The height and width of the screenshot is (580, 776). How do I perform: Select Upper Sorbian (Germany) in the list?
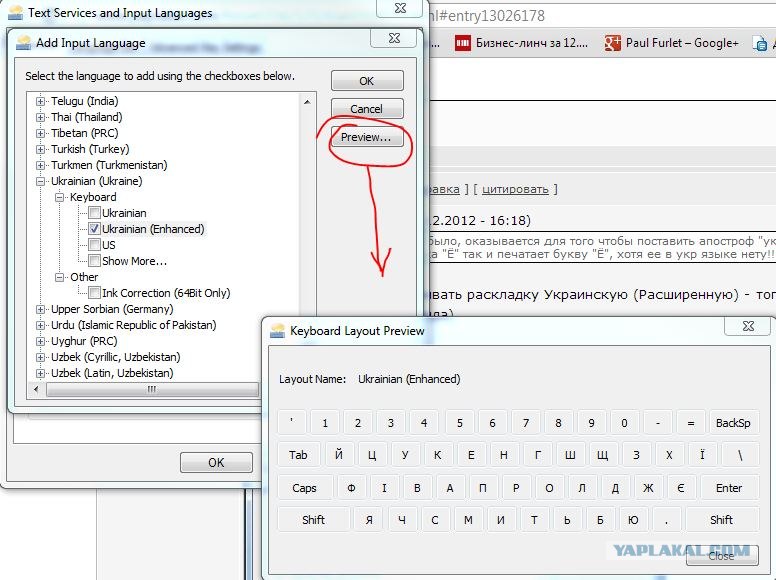point(111,309)
